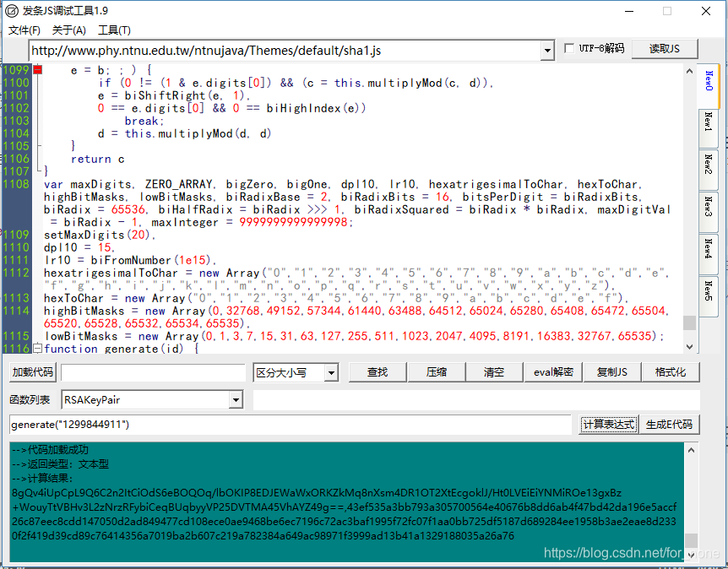
Task: Open the 区分大小写 dropdown
Action: tap(331, 372)
